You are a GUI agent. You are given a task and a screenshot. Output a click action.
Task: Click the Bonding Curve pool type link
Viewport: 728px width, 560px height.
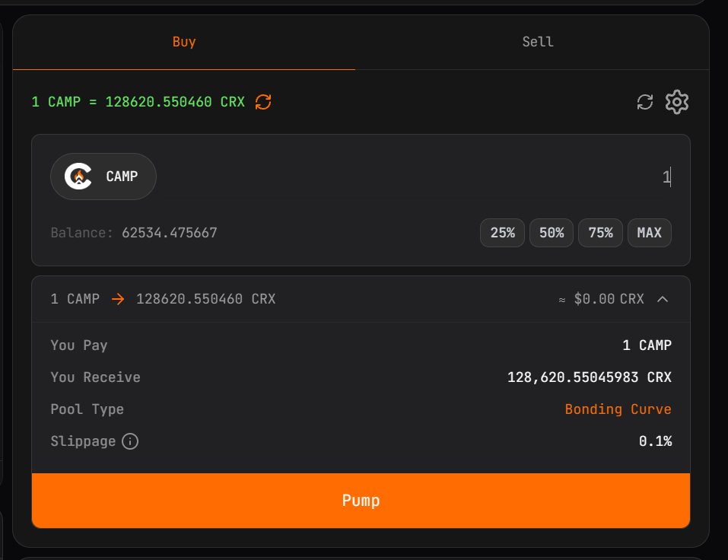coord(618,409)
